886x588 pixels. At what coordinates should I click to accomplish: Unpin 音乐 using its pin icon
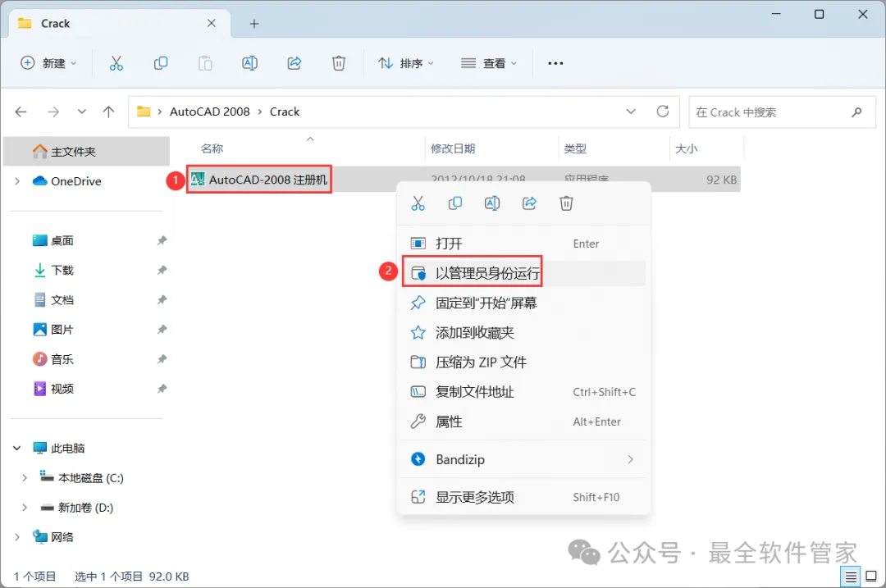point(162,359)
